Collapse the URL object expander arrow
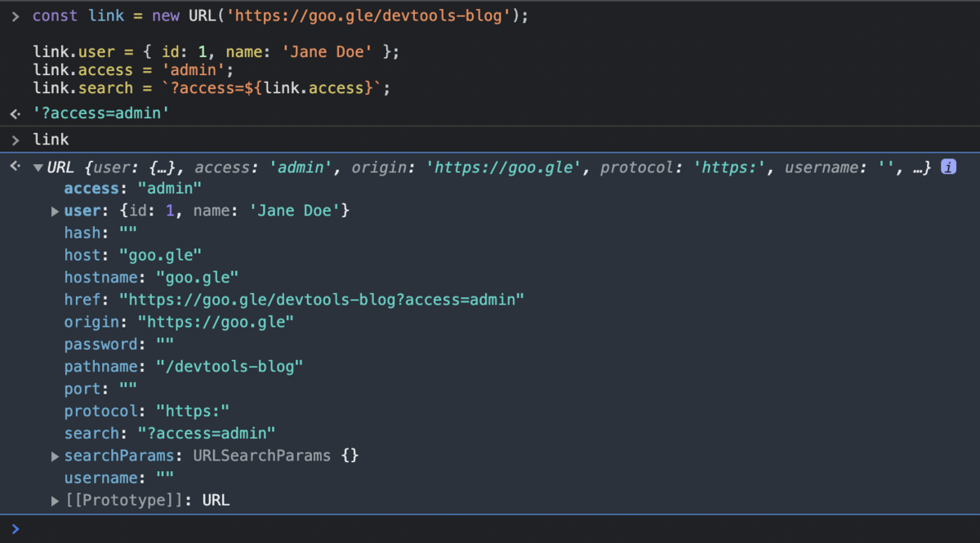The height and width of the screenshot is (543, 980). point(38,168)
